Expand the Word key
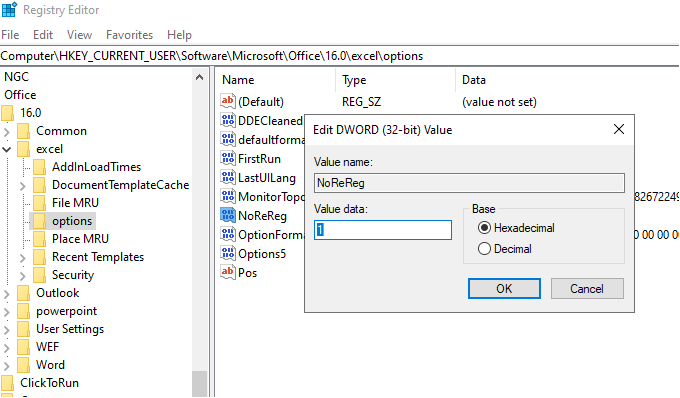Image resolution: width=680 pixels, height=398 pixels. [7, 365]
